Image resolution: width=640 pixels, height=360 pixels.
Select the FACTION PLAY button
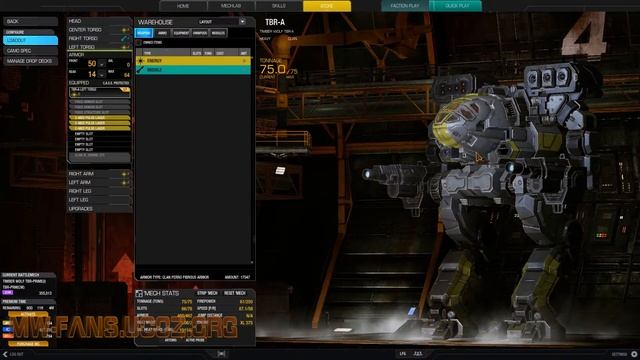pos(405,6)
